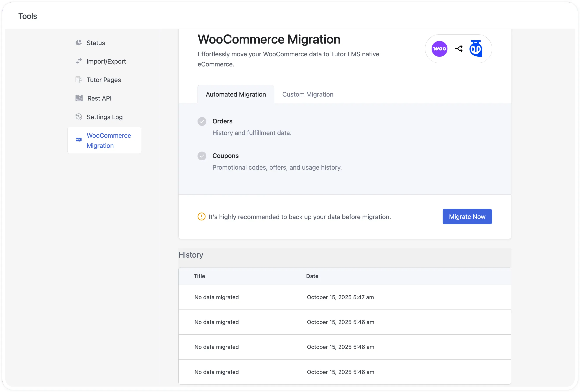This screenshot has height=392, width=580.
Task: Click the Import/Export arrows icon
Action: point(79,61)
